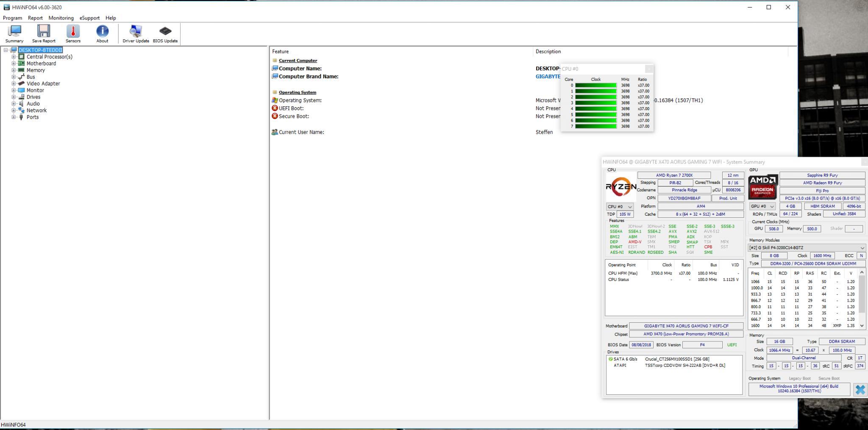Select Network tree node
The height and width of the screenshot is (430, 868).
pyautogui.click(x=36, y=111)
